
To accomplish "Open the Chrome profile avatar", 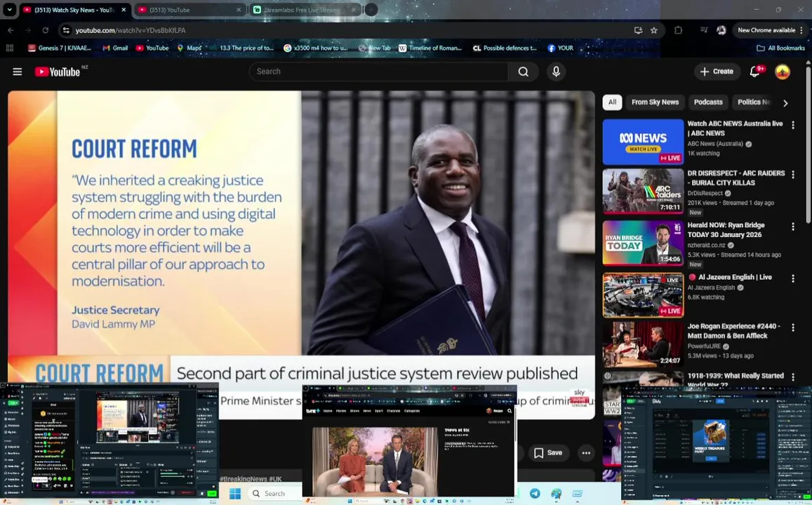I will (721, 30).
